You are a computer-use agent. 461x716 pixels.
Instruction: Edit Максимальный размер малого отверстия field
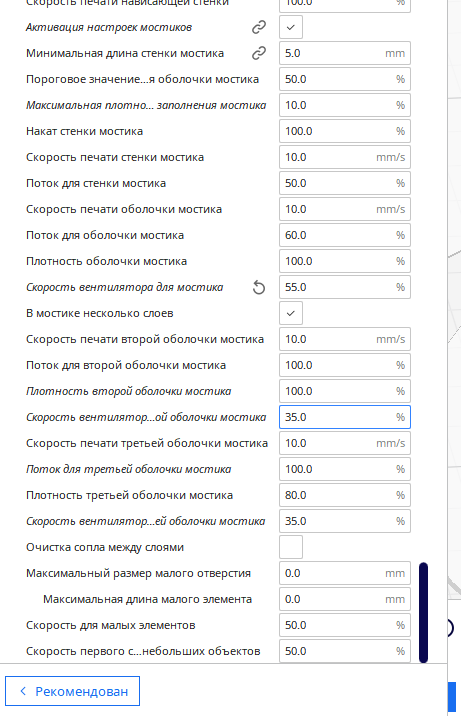pos(345,574)
